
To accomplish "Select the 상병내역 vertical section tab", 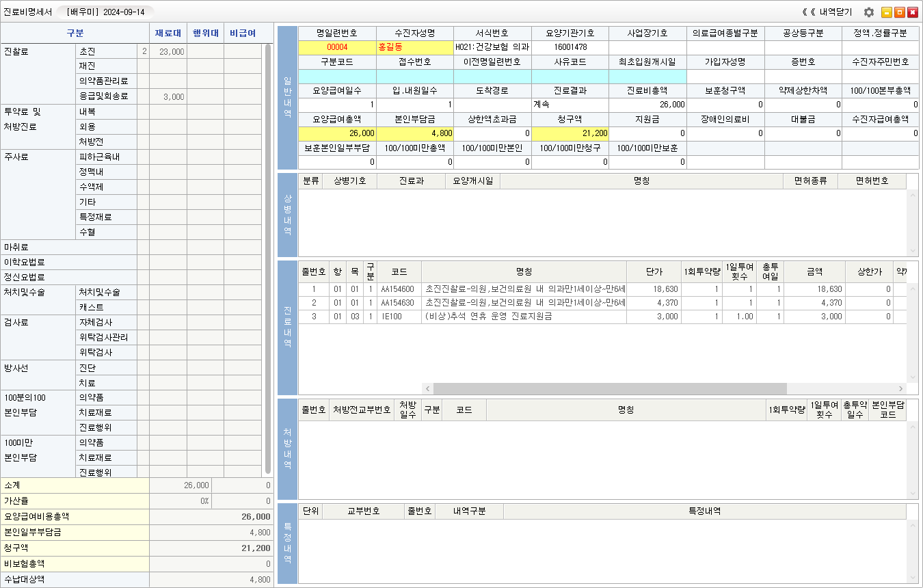I will pyautogui.click(x=287, y=215).
